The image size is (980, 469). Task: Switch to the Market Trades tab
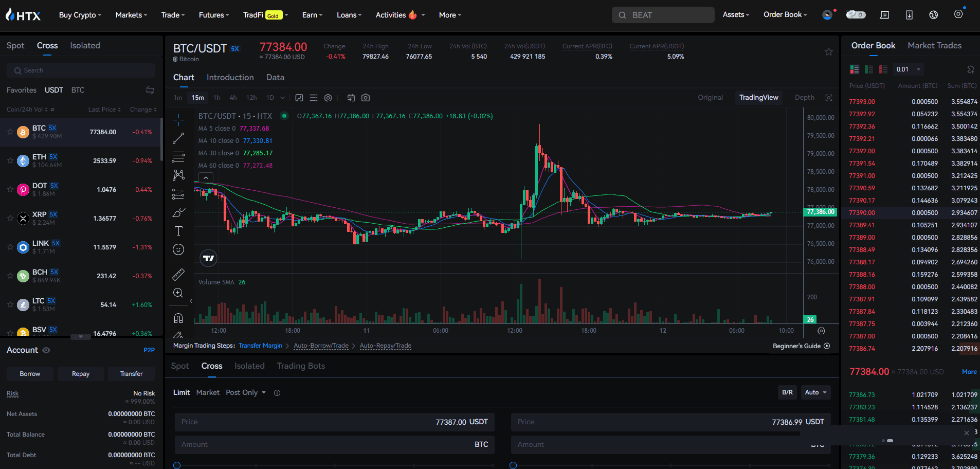tap(934, 45)
